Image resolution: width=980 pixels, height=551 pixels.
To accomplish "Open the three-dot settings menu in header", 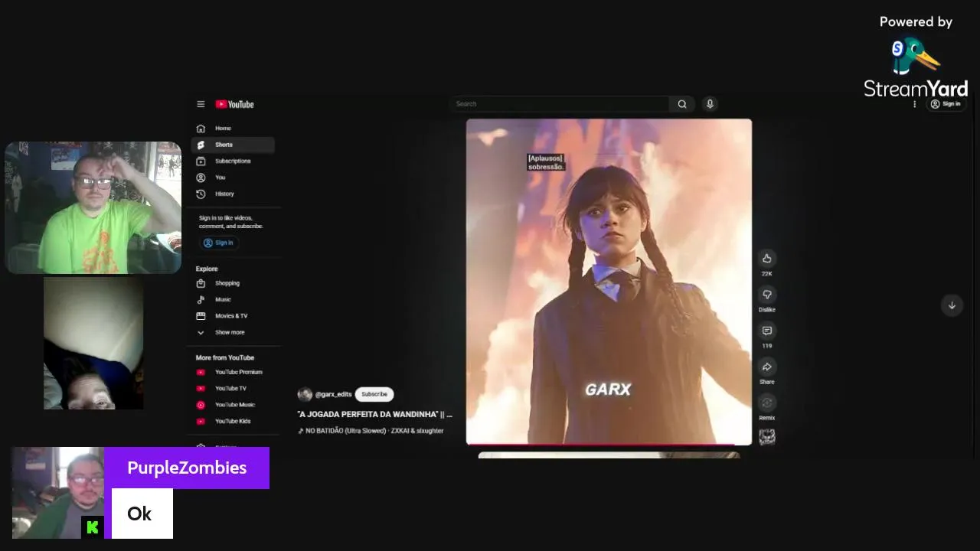I will point(914,104).
